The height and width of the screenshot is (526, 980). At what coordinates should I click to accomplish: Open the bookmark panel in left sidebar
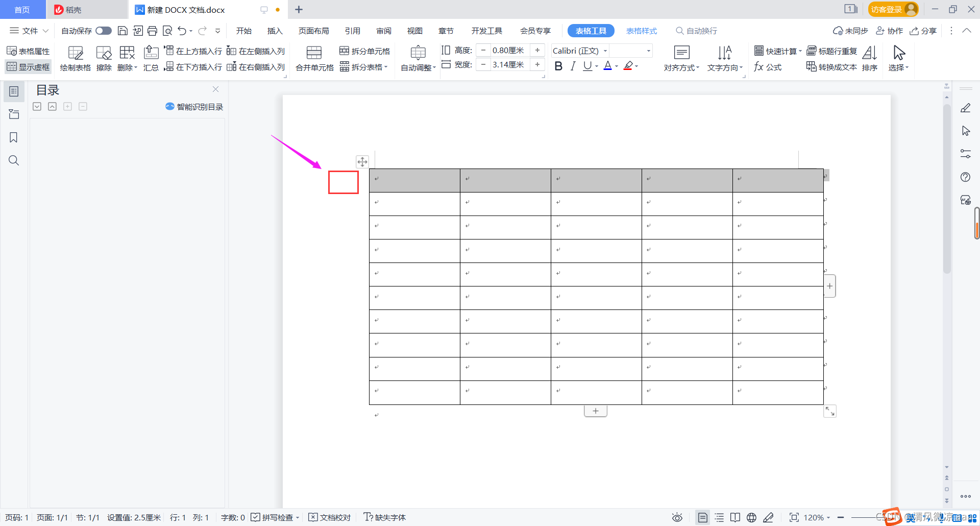[x=14, y=137]
